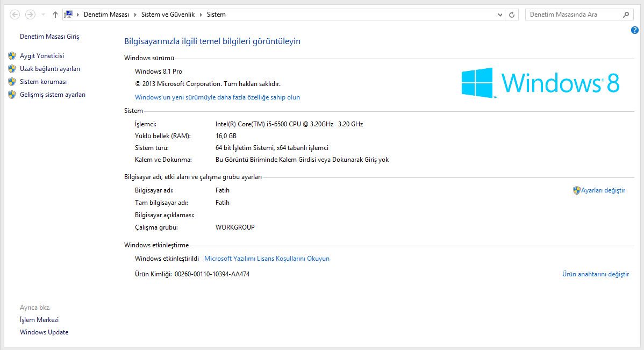Open Sistem koruması link
This screenshot has height=350, width=644.
pyautogui.click(x=43, y=82)
